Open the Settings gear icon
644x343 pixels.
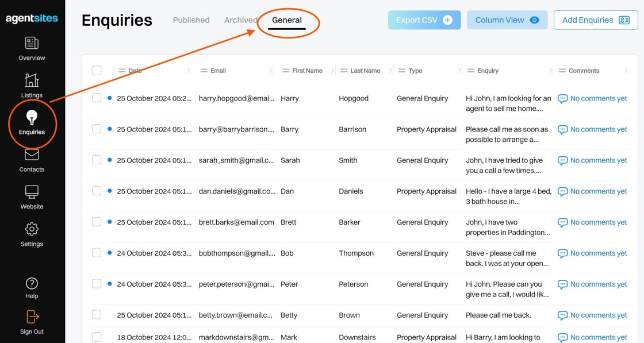(x=32, y=229)
